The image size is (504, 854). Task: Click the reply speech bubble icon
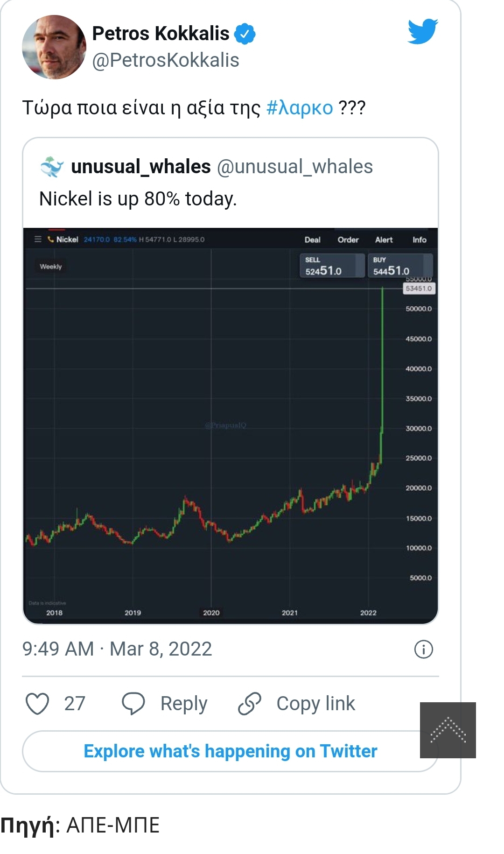(x=133, y=704)
